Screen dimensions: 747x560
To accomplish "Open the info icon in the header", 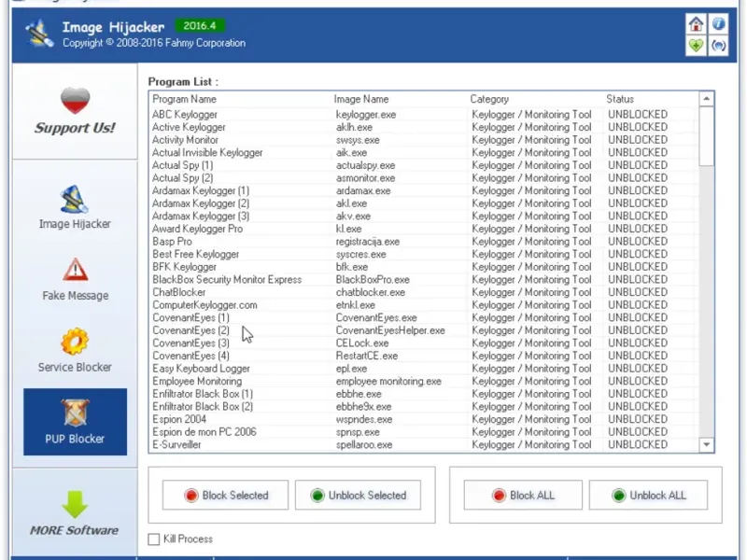I will point(718,24).
